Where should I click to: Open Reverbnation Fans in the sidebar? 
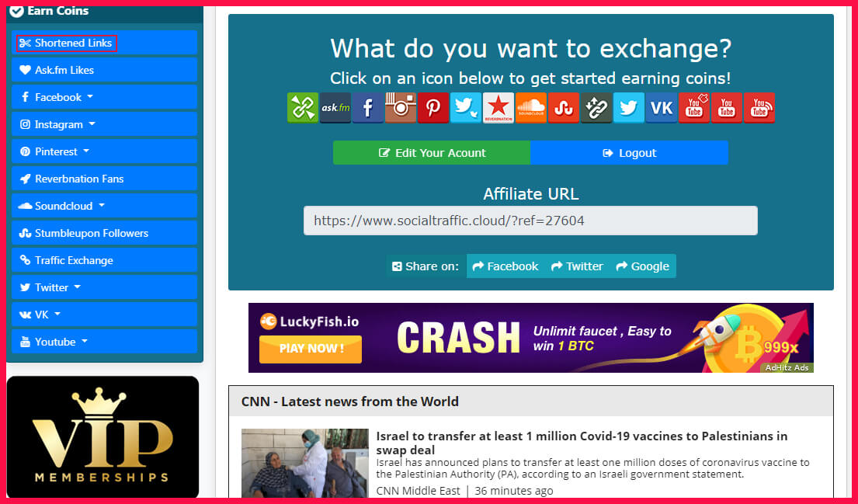pyautogui.click(x=104, y=179)
